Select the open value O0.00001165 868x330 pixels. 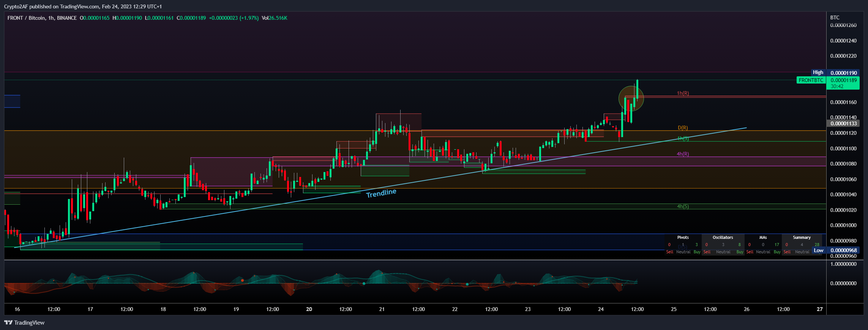pyautogui.click(x=95, y=18)
